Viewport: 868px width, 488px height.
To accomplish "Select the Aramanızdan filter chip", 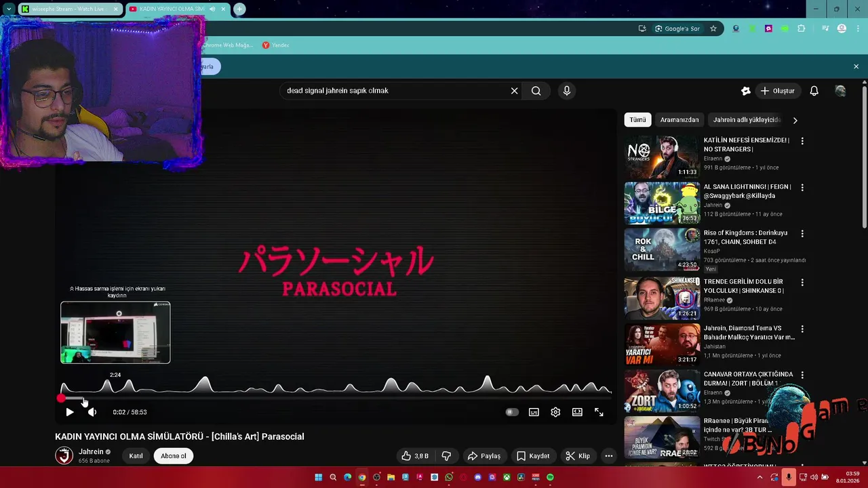I will [679, 120].
